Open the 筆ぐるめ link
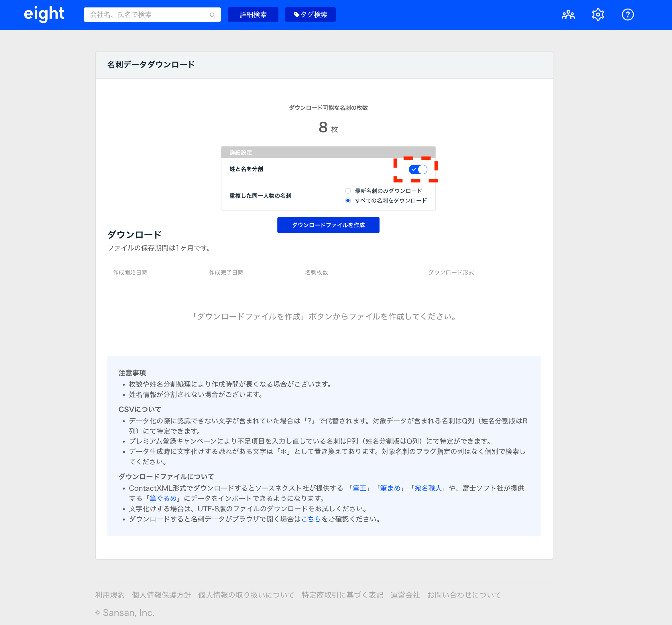This screenshot has height=625, width=672. [x=163, y=498]
